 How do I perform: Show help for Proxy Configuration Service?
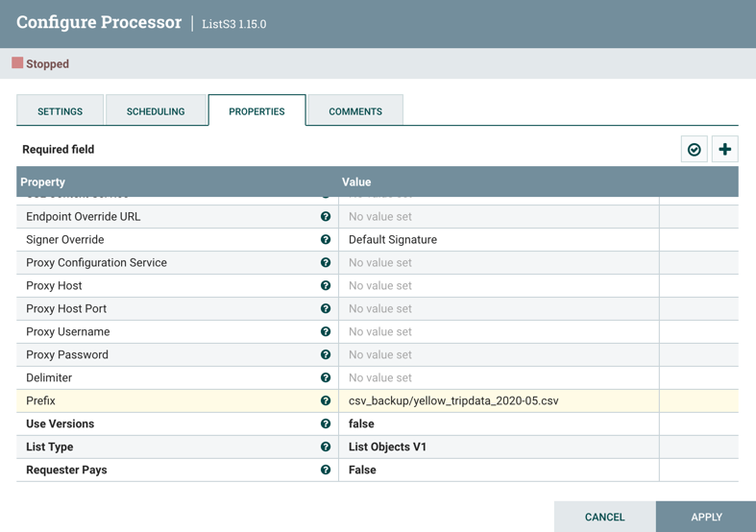tap(326, 263)
